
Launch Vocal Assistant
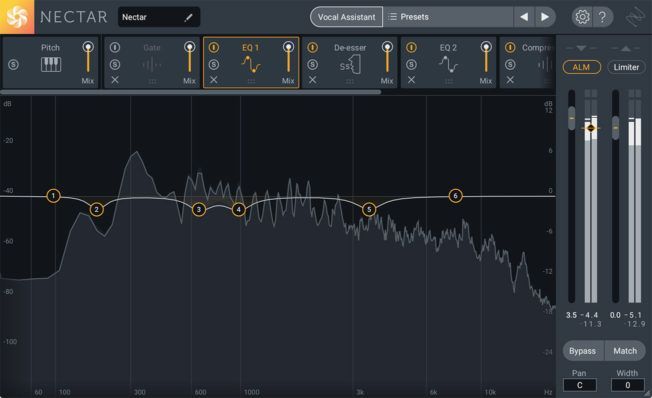346,17
